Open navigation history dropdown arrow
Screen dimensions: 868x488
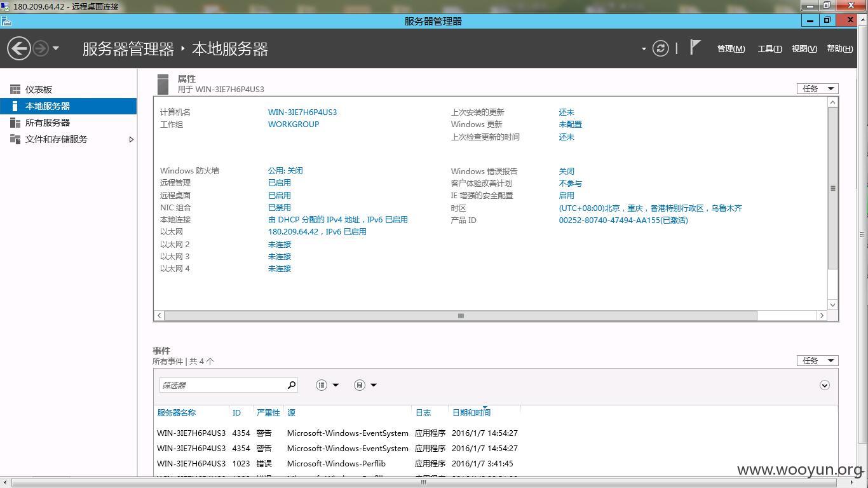pyautogui.click(x=56, y=48)
